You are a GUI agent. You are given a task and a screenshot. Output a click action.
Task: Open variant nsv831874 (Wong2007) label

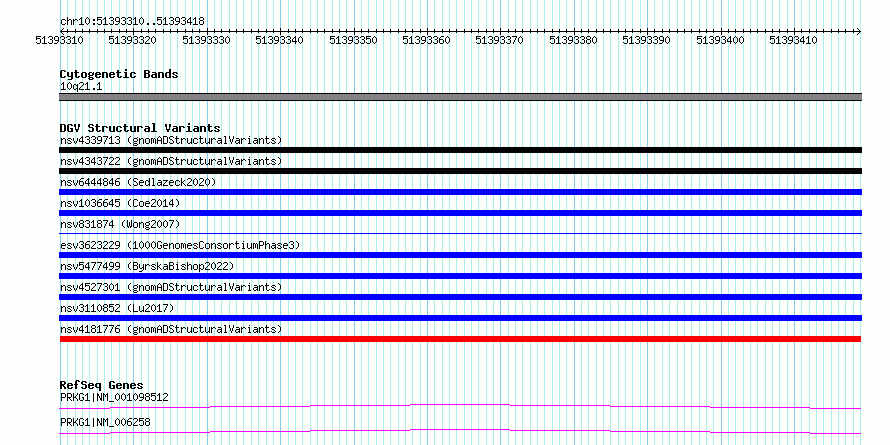point(120,224)
